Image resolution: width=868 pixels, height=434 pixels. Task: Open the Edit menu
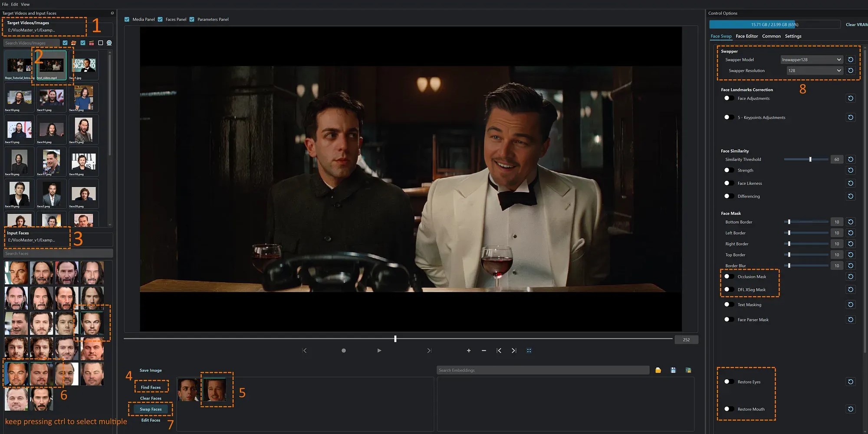click(x=14, y=4)
